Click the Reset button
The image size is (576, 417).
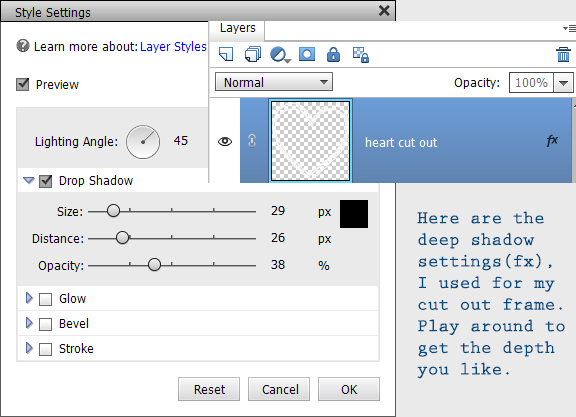[209, 389]
